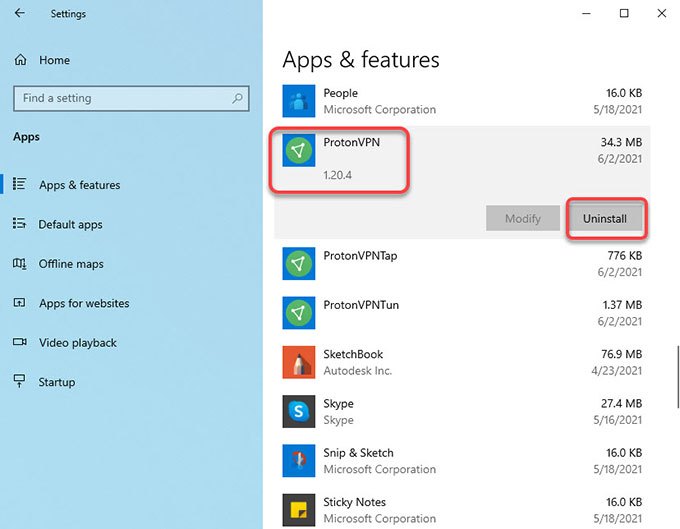Click the greyed Modify button
Screen dimensions: 680x529
tap(523, 219)
